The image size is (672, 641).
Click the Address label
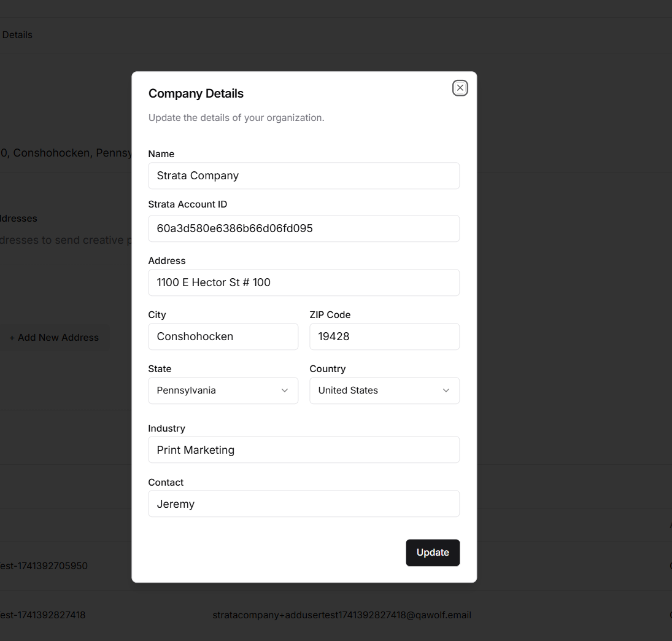point(167,261)
